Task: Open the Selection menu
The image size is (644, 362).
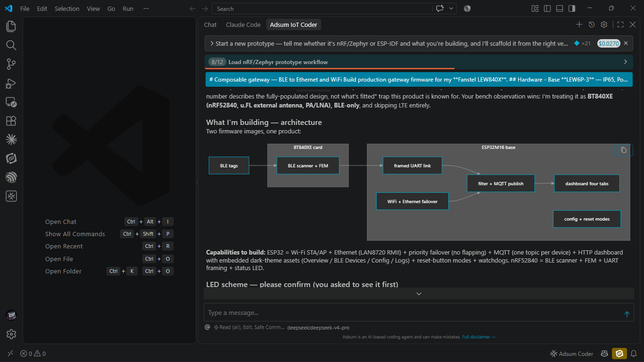Action: tap(67, 8)
